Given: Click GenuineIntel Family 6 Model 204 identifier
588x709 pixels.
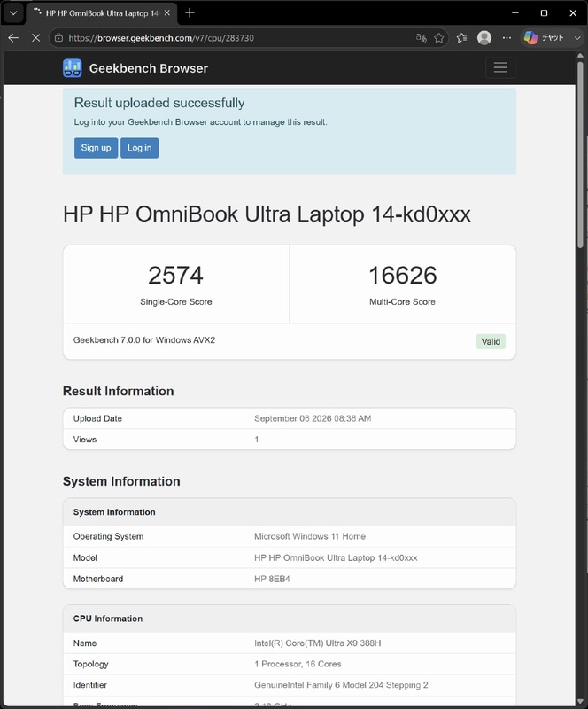Looking at the screenshot, I should 341,684.
